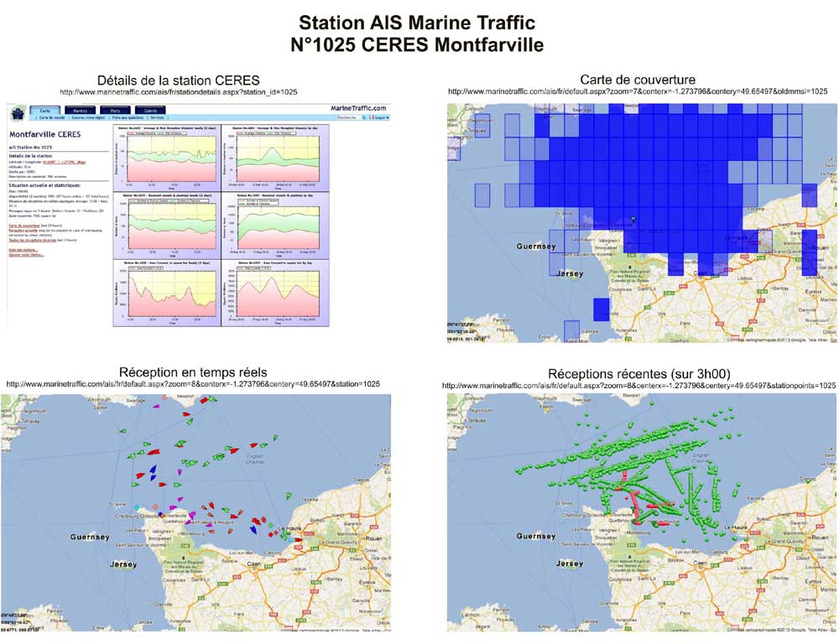
Task: Click the MarineTraffic.com site title
Action: [x=358, y=108]
